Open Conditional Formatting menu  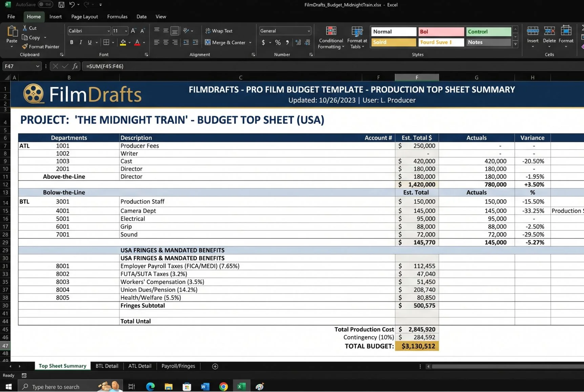coord(331,37)
